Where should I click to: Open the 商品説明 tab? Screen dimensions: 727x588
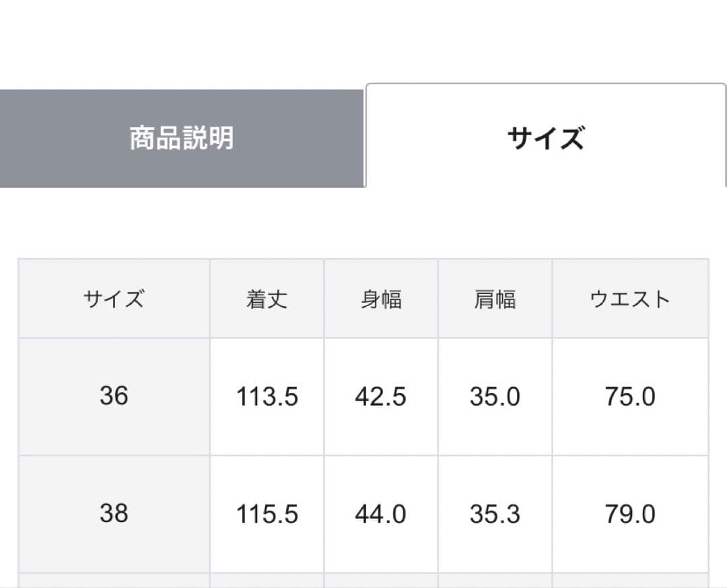click(x=182, y=139)
